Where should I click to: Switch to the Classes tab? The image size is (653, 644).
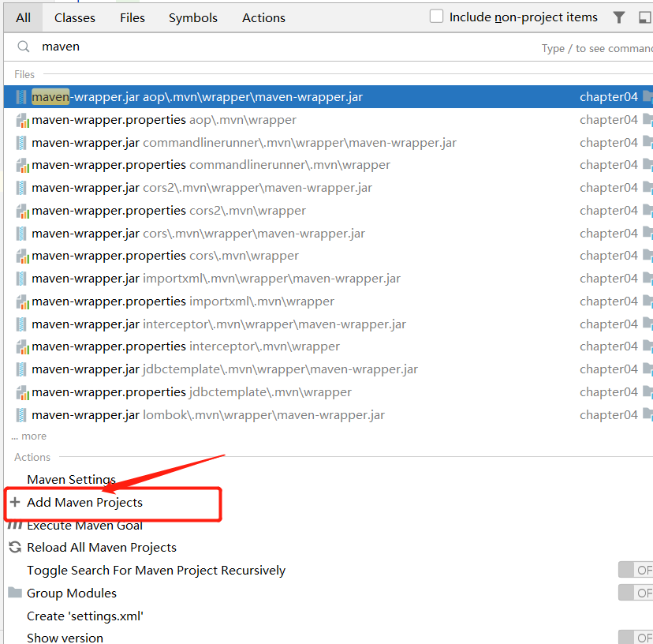pos(75,18)
